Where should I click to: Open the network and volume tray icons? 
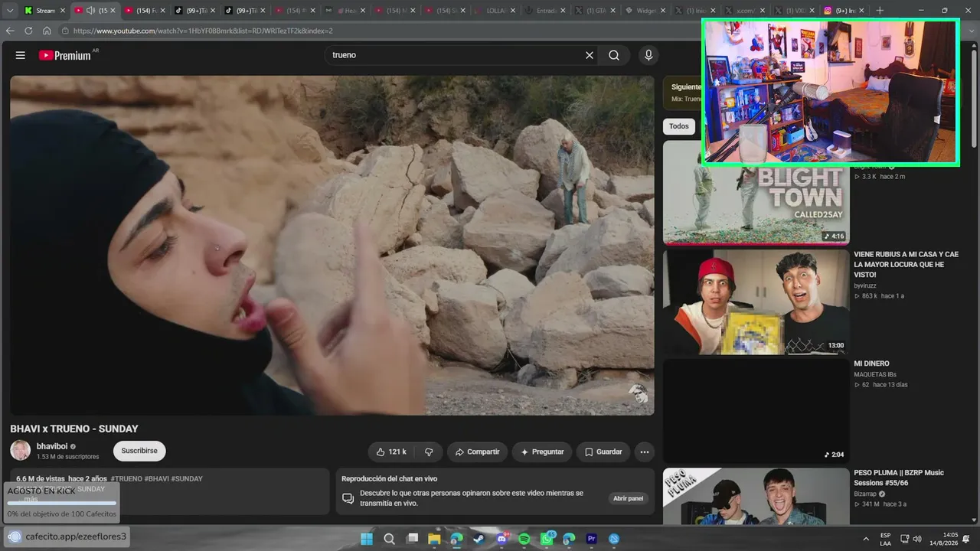[x=910, y=539]
